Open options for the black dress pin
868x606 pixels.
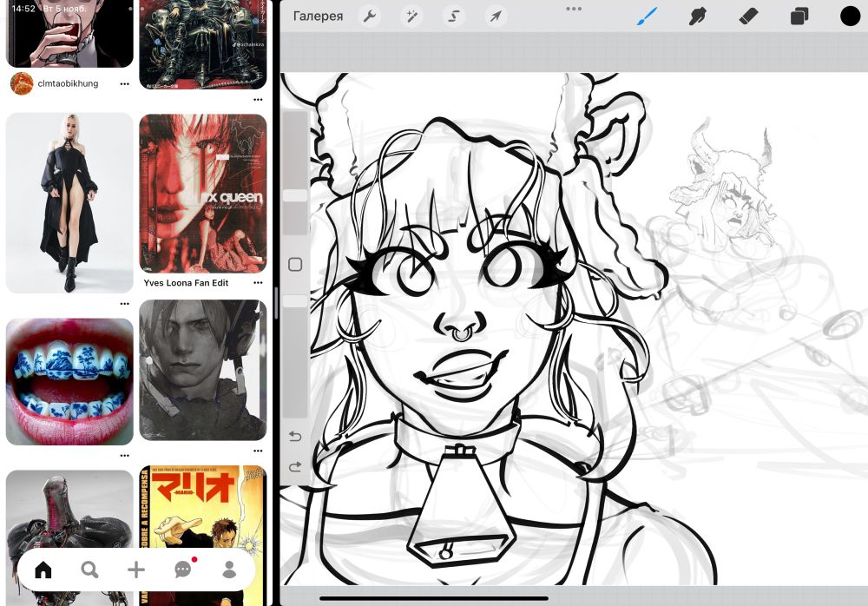tap(124, 304)
